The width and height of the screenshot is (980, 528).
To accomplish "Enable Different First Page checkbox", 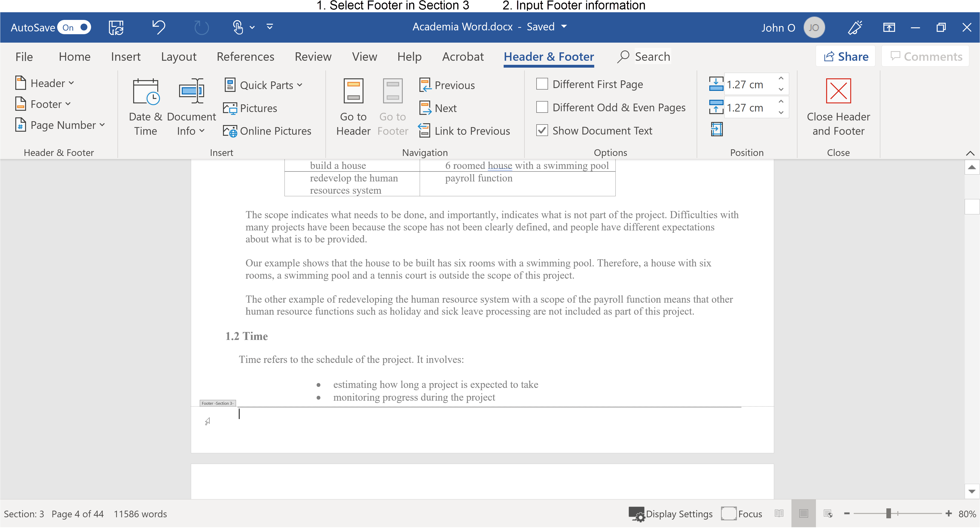I will 542,84.
